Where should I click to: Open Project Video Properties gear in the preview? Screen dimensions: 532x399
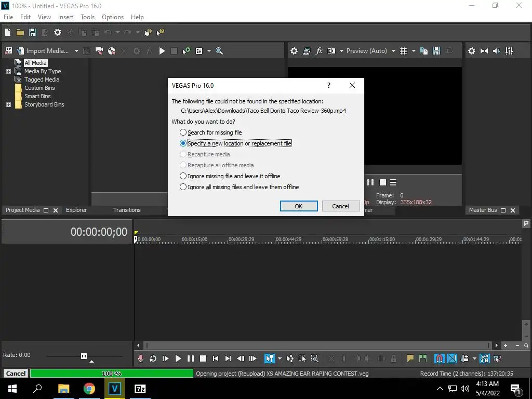pos(294,51)
